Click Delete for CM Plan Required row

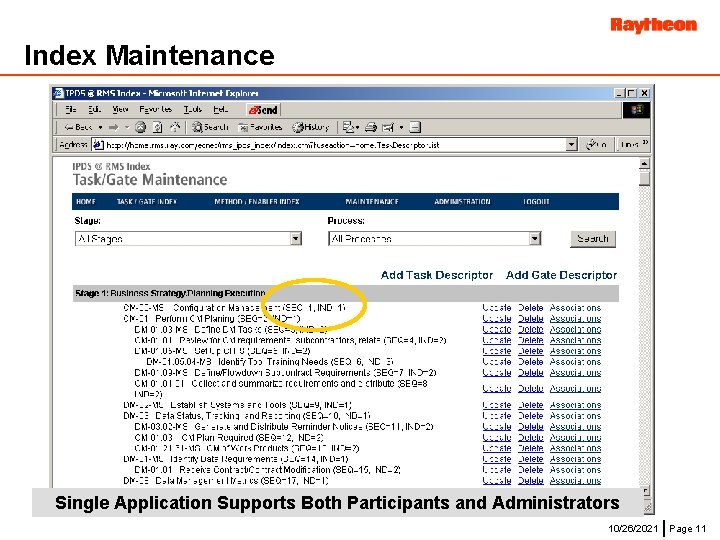point(531,438)
